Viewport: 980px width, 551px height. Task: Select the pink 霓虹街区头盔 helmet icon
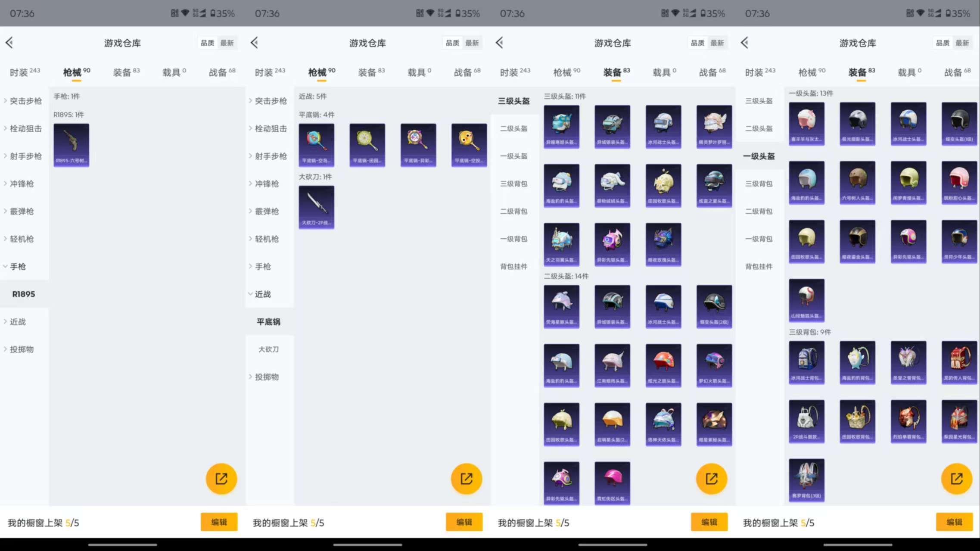[613, 482]
